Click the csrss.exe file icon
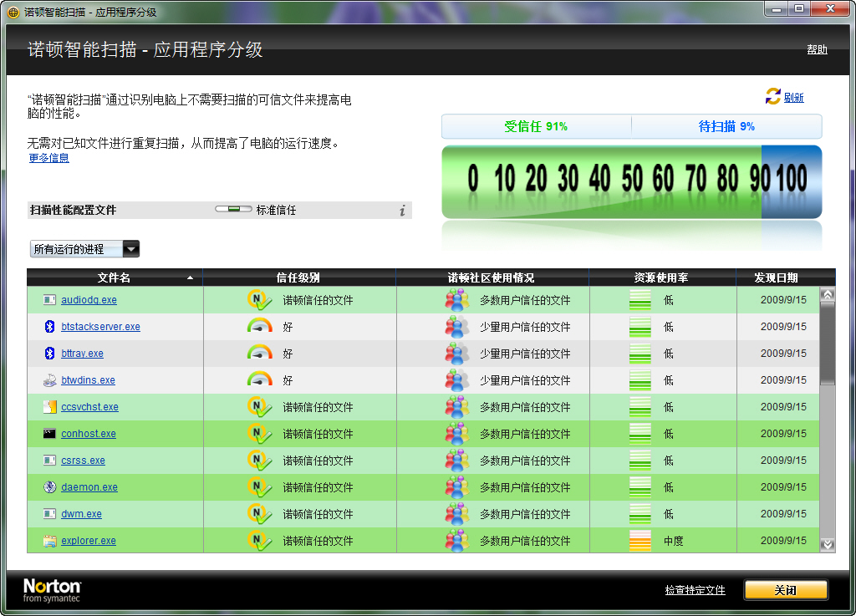Image resolution: width=856 pixels, height=616 pixels. pos(49,461)
